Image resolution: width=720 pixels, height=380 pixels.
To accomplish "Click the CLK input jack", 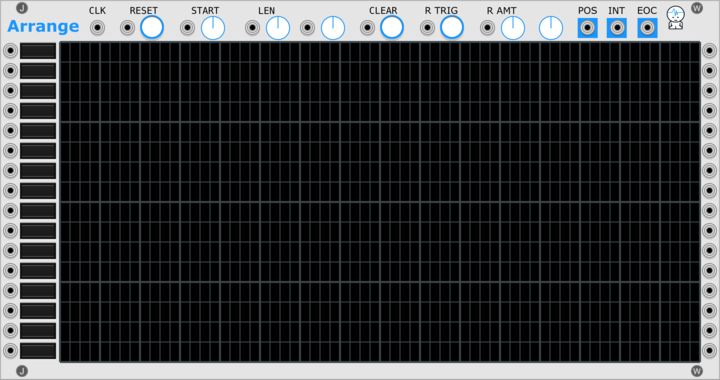I will point(97,28).
